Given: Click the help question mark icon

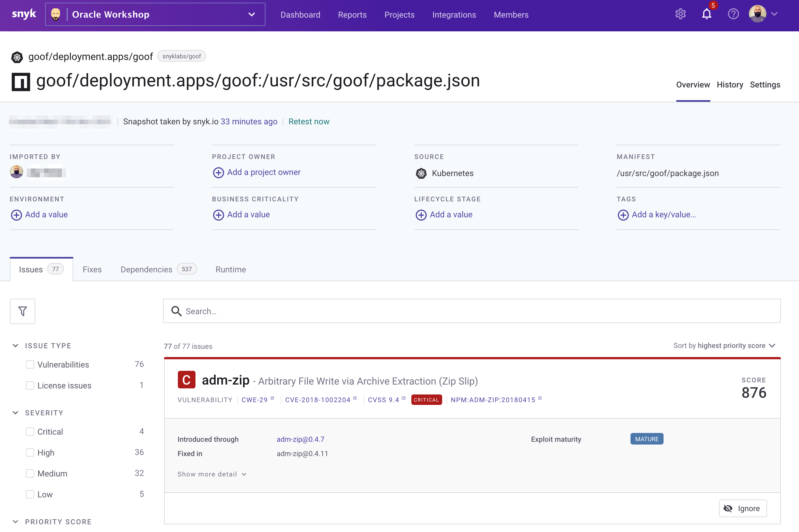Looking at the screenshot, I should point(732,15).
